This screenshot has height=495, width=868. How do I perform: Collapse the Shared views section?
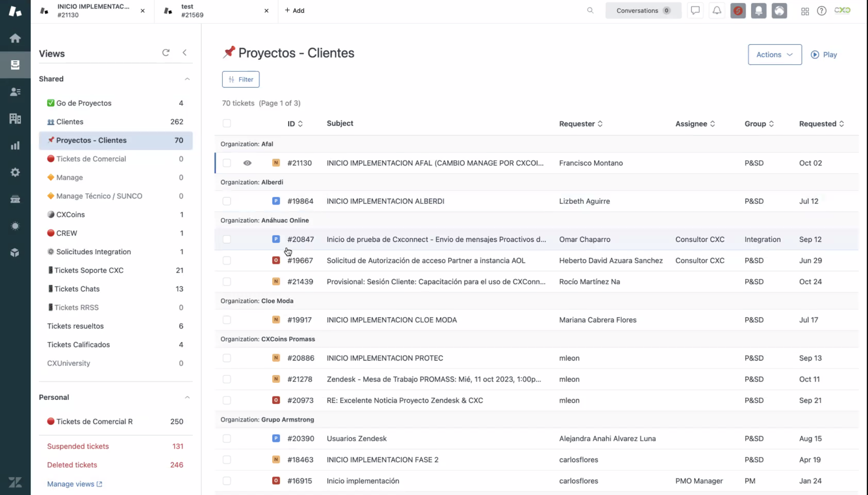point(187,79)
